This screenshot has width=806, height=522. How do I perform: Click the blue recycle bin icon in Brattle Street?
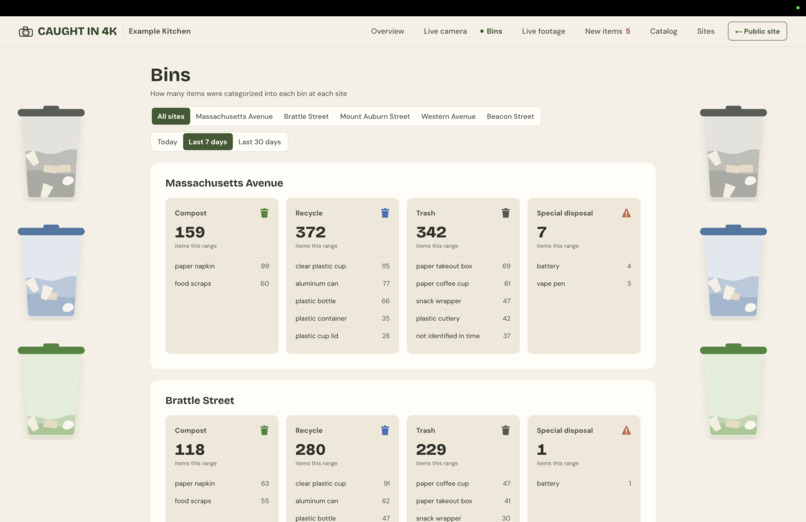[385, 430]
